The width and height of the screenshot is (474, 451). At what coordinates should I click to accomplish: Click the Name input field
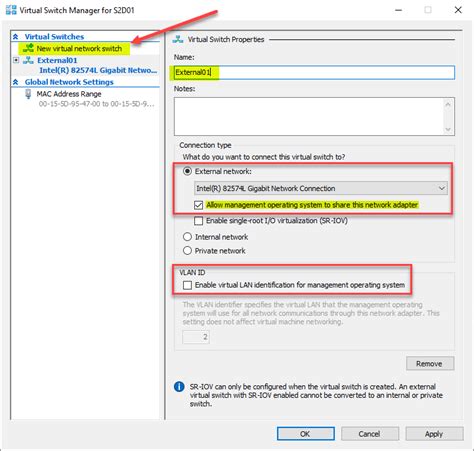314,72
